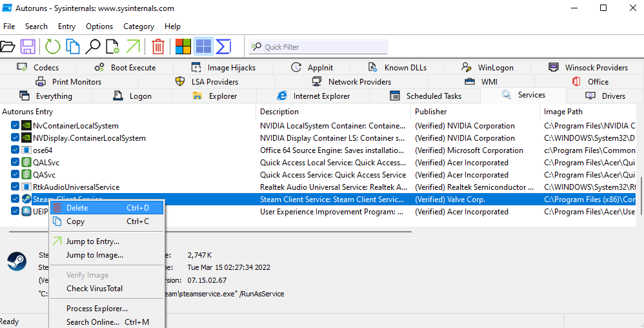644x328 pixels.
Task: Click the purple Save floppy icon
Action: pos(28,46)
